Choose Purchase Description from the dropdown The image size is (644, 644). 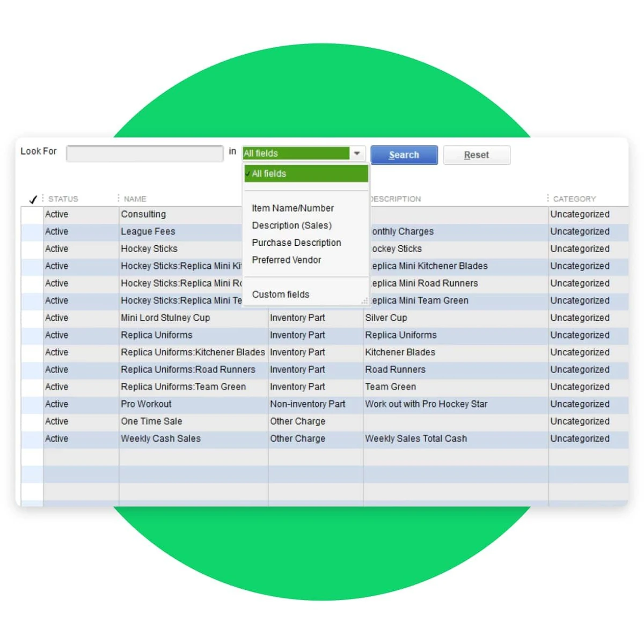point(296,243)
